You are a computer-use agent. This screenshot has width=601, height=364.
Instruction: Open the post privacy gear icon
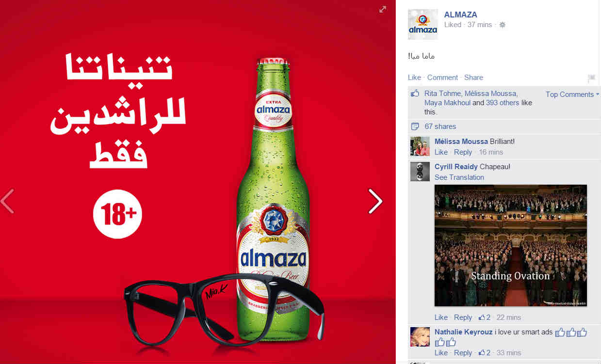pyautogui.click(x=502, y=25)
